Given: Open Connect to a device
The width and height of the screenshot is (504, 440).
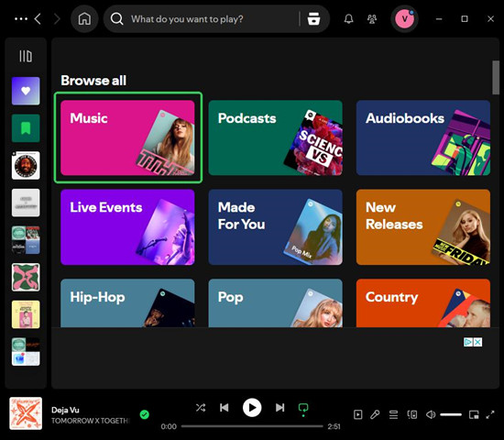Looking at the screenshot, I should point(412,414).
